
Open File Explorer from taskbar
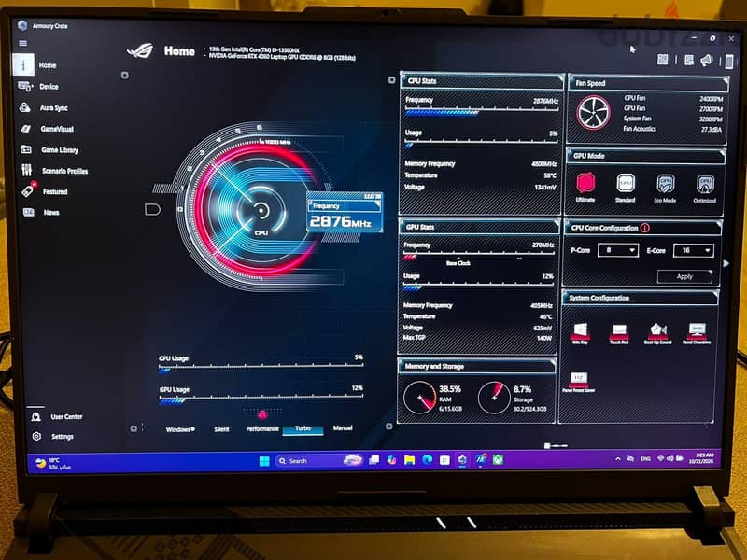[x=409, y=460]
